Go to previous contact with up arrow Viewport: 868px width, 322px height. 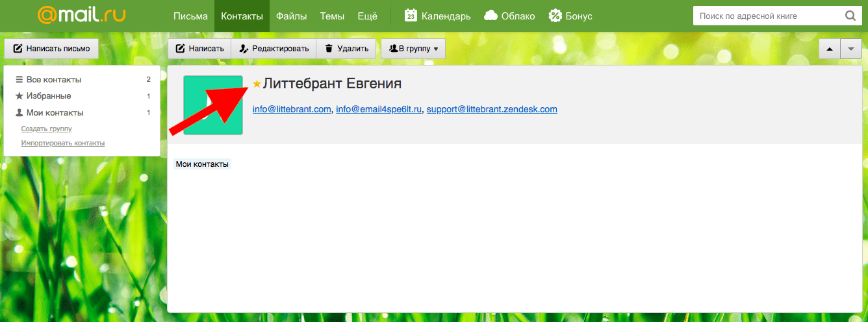[829, 49]
